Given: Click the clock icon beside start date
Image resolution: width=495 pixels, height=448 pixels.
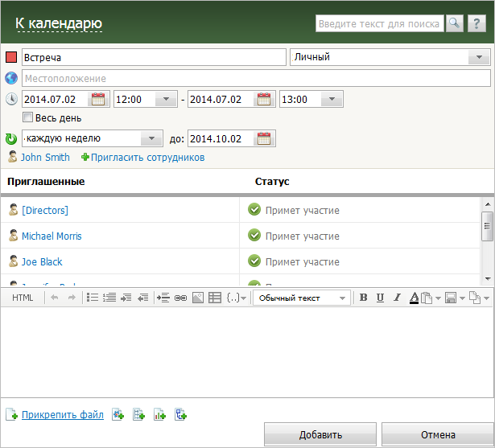Looking at the screenshot, I should pos(11,99).
